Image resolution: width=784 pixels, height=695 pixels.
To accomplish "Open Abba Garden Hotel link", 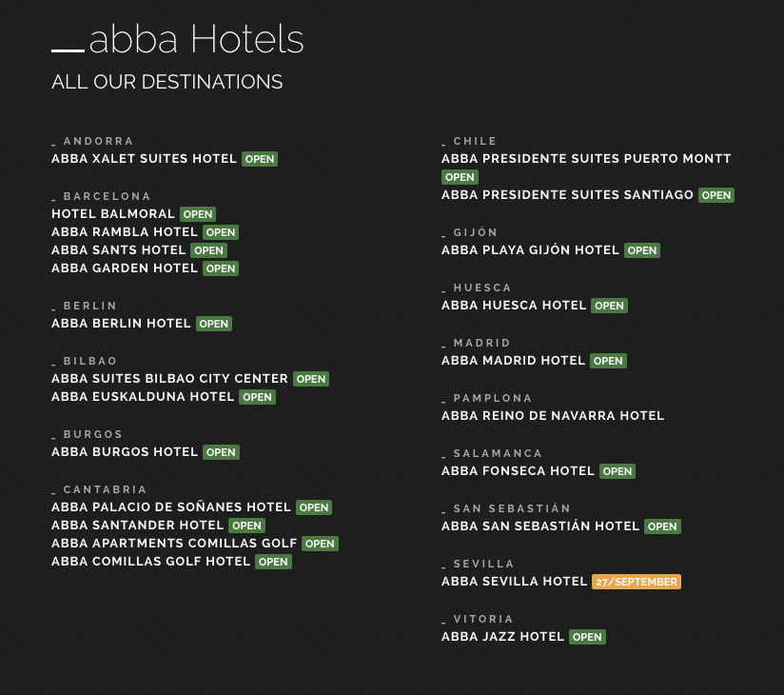I will point(125,268).
